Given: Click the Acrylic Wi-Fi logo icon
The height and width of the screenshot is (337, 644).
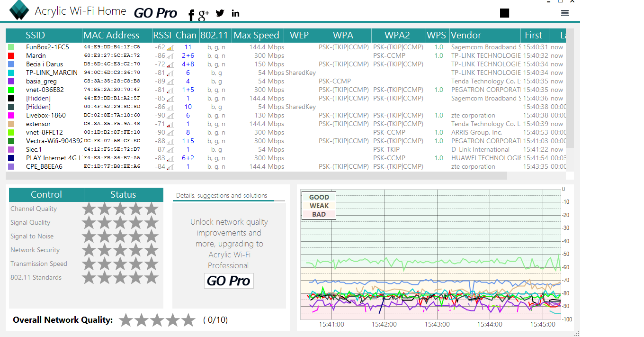Looking at the screenshot, I should 19,10.
